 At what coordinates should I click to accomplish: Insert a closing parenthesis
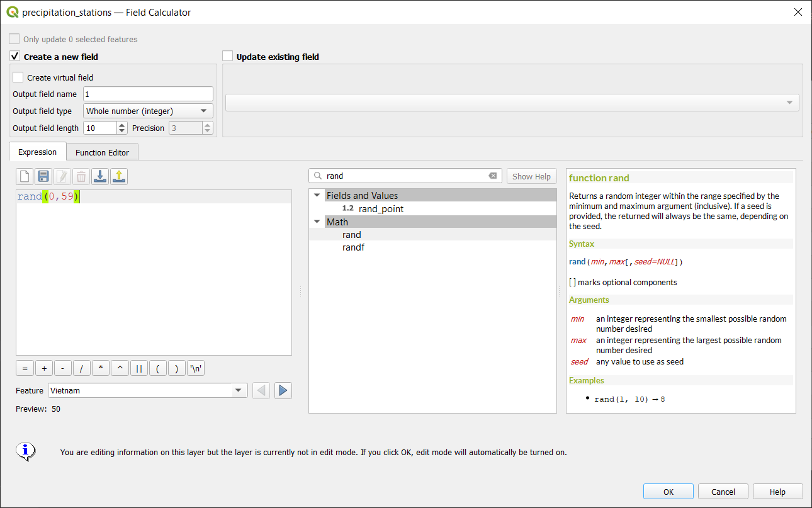(x=176, y=369)
